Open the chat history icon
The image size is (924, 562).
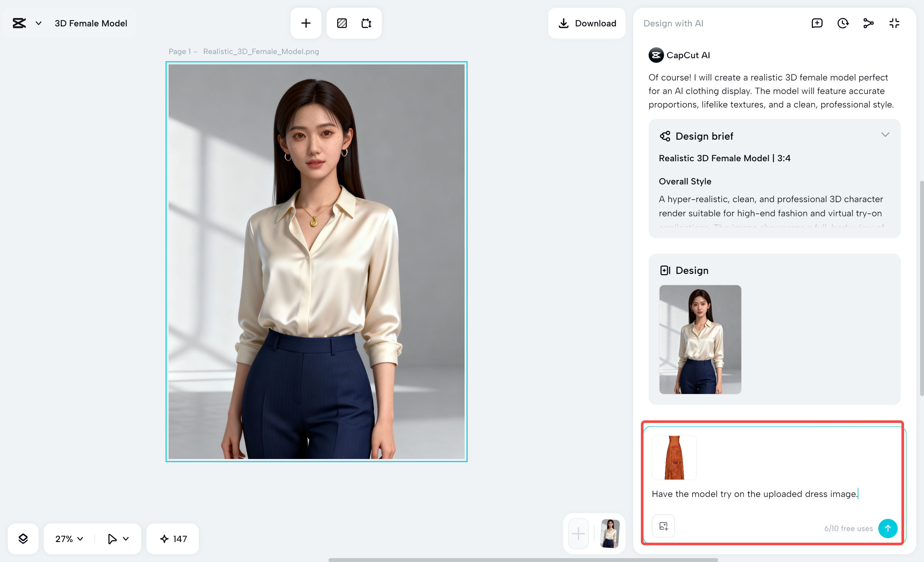click(x=843, y=23)
